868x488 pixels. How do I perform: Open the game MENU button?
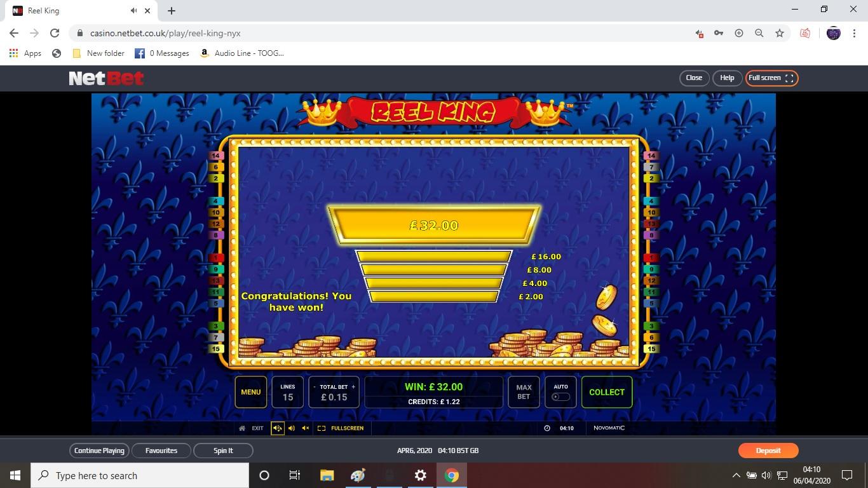click(250, 392)
